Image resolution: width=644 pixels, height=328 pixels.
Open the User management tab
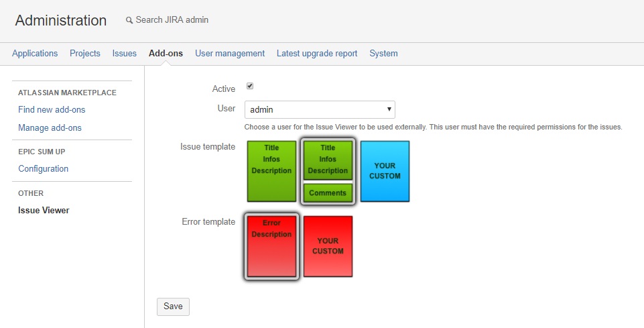click(x=230, y=54)
